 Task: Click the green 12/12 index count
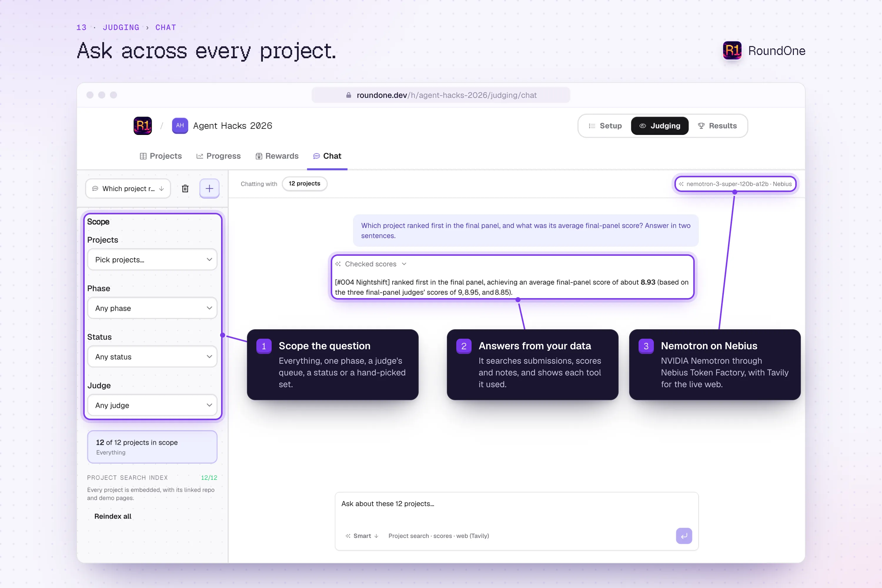click(209, 478)
